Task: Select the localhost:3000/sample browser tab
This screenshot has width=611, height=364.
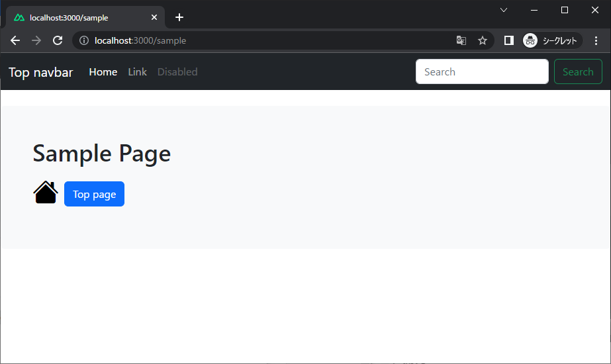Action: (85, 17)
